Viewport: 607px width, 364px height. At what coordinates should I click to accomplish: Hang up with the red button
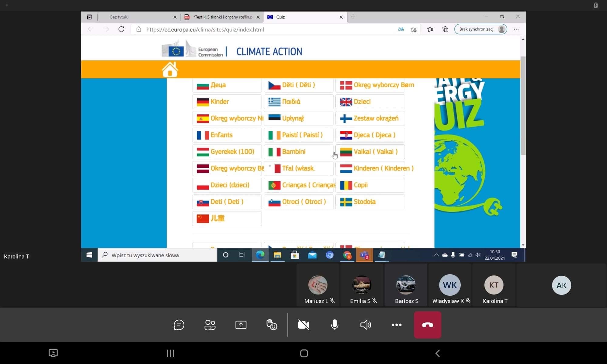[x=427, y=325]
